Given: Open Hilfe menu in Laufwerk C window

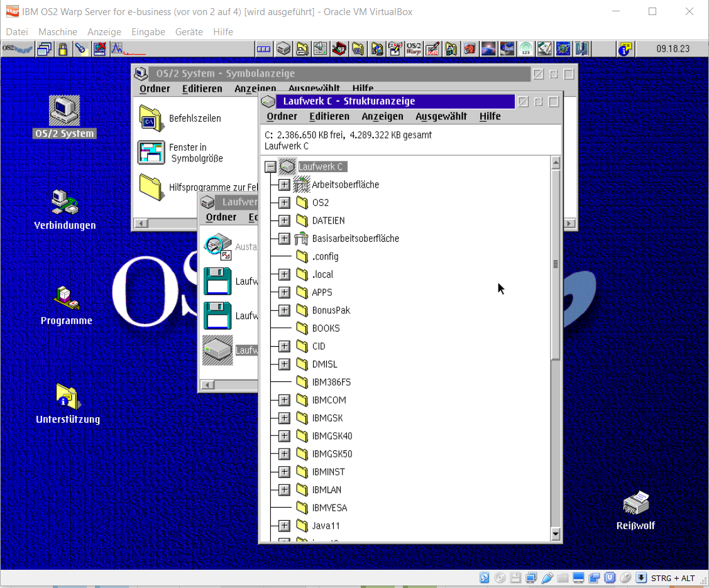Looking at the screenshot, I should pyautogui.click(x=490, y=117).
